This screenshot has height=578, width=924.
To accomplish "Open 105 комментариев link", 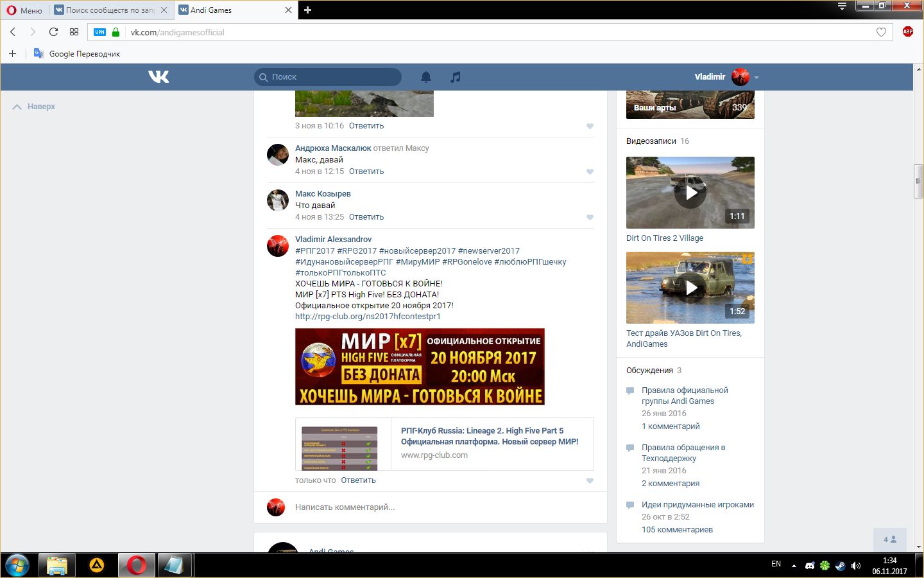I will [x=677, y=530].
